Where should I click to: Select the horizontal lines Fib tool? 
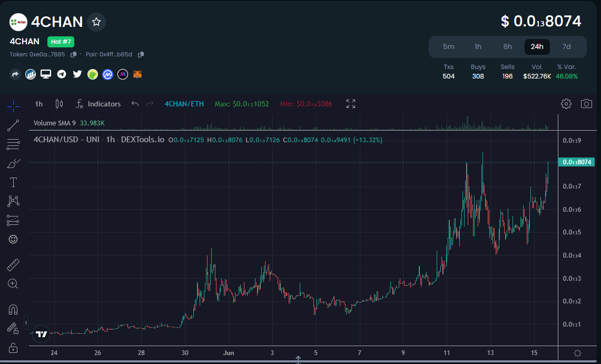tap(13, 144)
